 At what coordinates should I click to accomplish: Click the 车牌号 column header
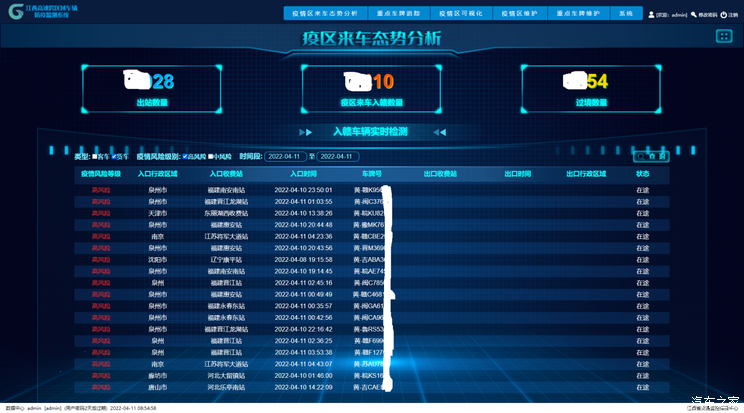(x=372, y=173)
